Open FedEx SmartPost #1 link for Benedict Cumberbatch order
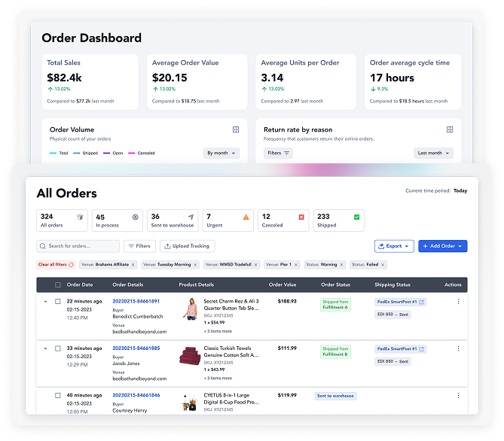This screenshot has height=441, width=504. 400,302
